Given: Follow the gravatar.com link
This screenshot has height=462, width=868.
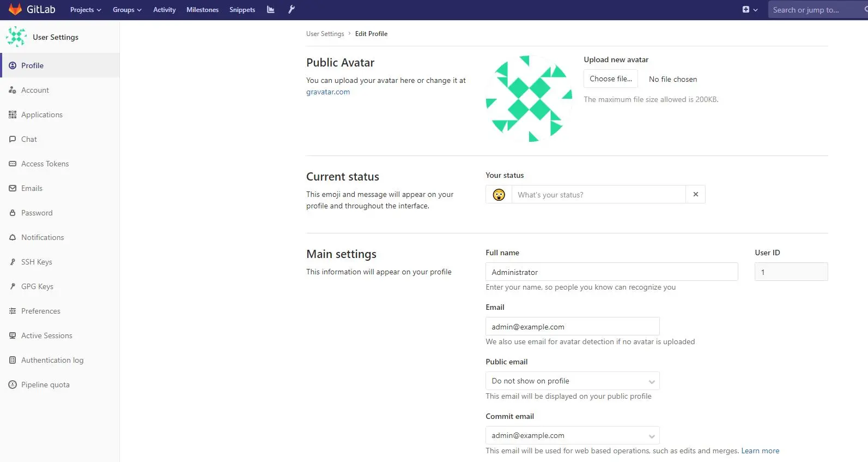Looking at the screenshot, I should (328, 92).
